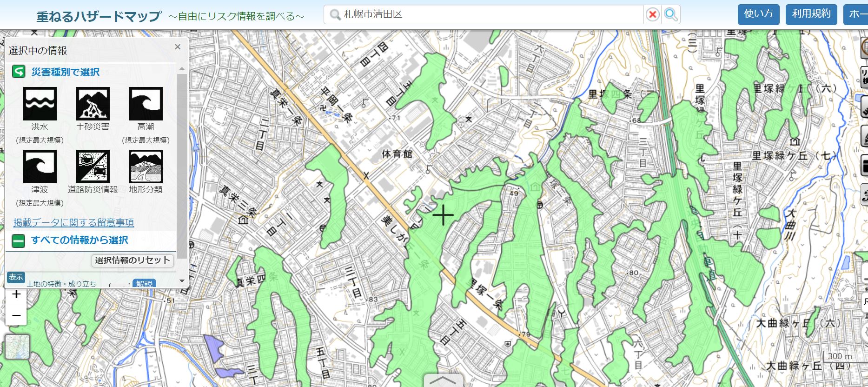This screenshot has height=387, width=868.
Task: Click the magnifier search button
Action: (x=670, y=14)
